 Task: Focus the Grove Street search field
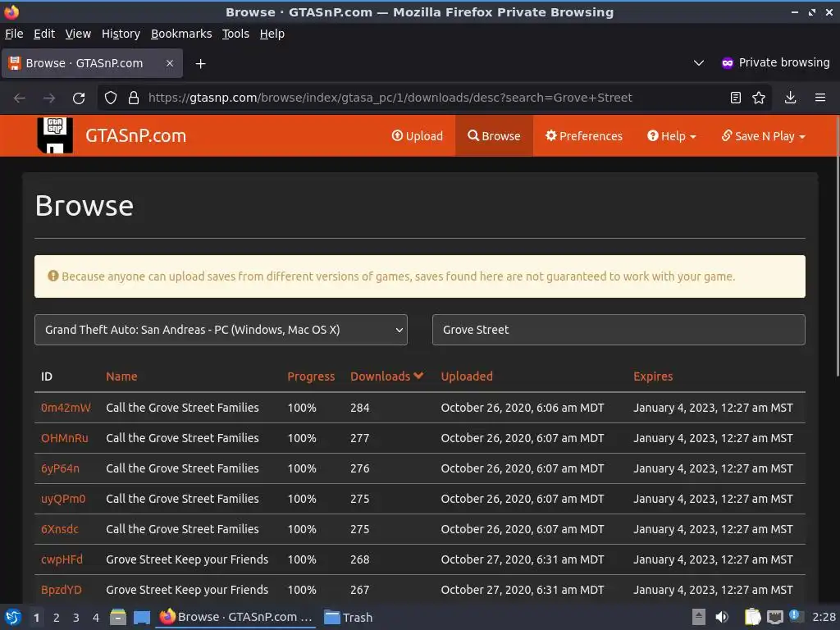tap(619, 330)
